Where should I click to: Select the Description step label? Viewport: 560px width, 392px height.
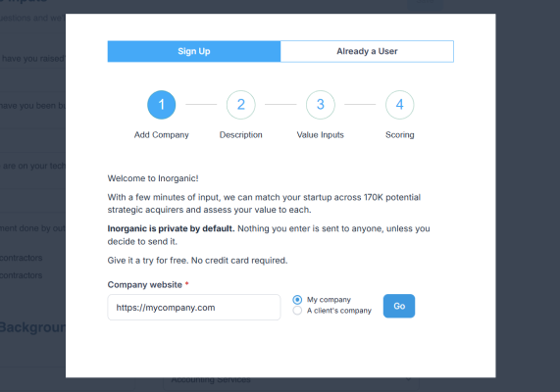coord(240,135)
